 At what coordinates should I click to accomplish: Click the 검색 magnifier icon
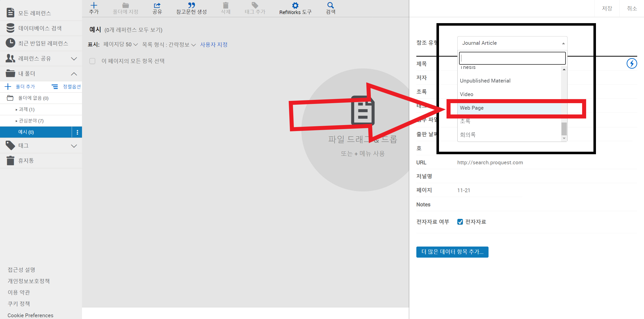330,6
